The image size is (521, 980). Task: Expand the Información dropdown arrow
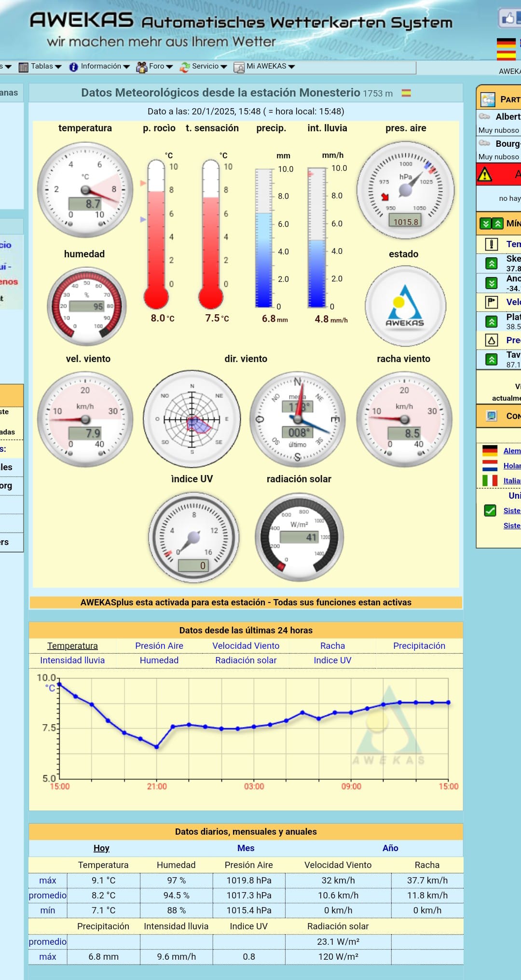coord(126,67)
